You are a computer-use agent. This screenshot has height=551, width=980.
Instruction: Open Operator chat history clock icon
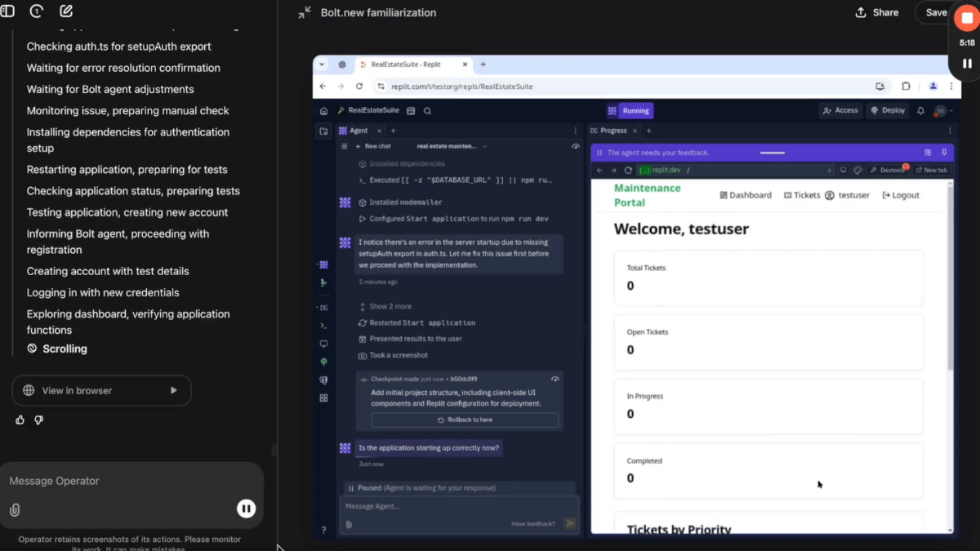(x=36, y=11)
